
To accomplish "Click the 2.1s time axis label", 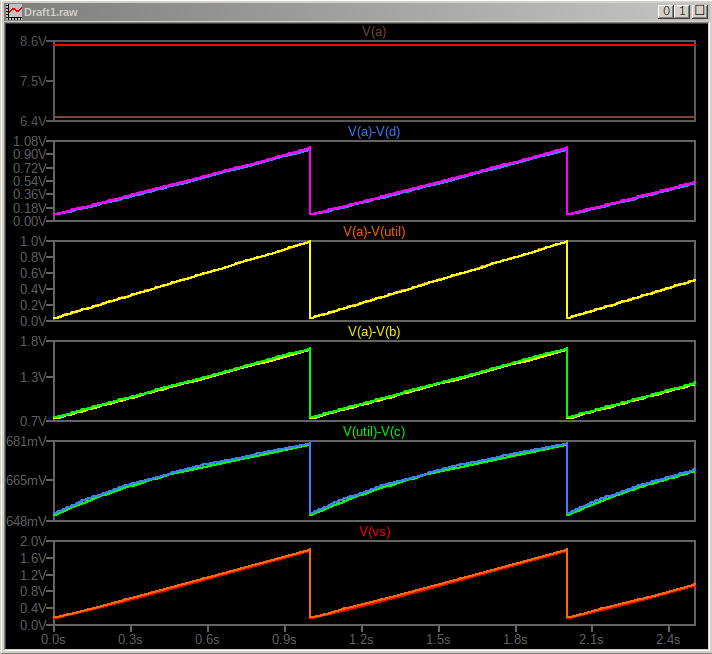I will pos(591,639).
